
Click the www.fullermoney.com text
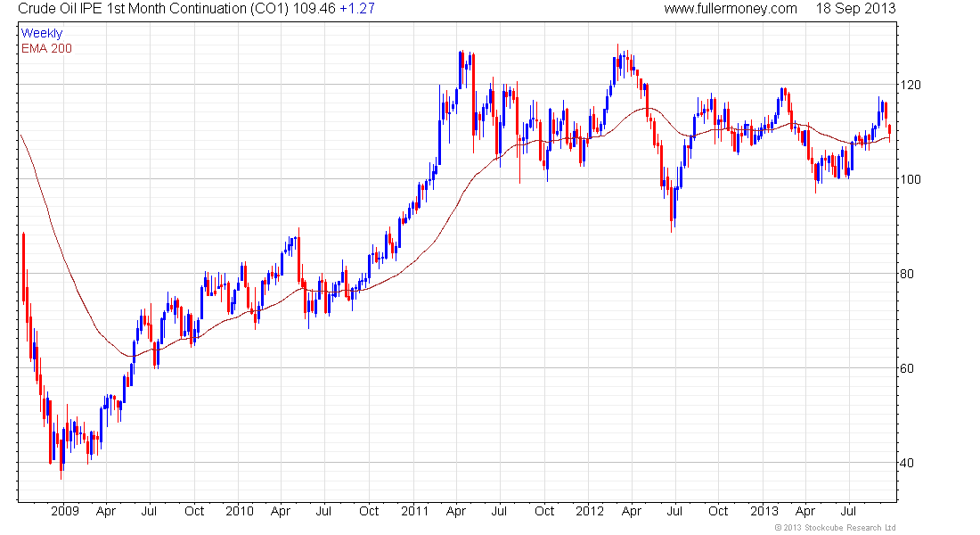[x=730, y=9]
